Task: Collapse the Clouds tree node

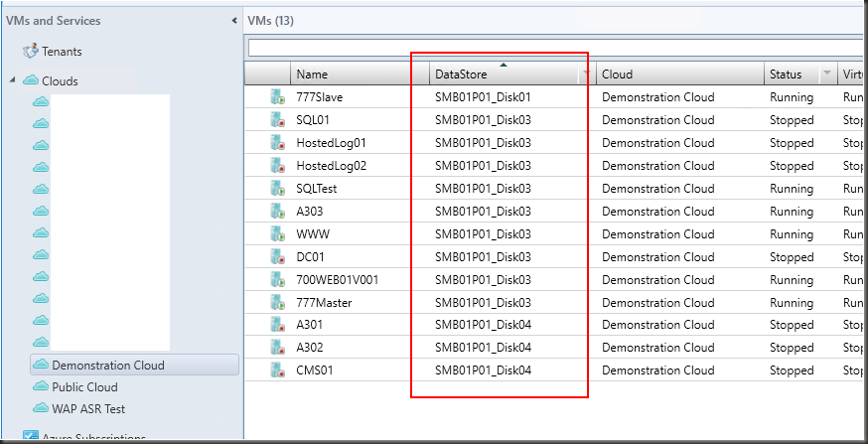Action: tap(12, 80)
